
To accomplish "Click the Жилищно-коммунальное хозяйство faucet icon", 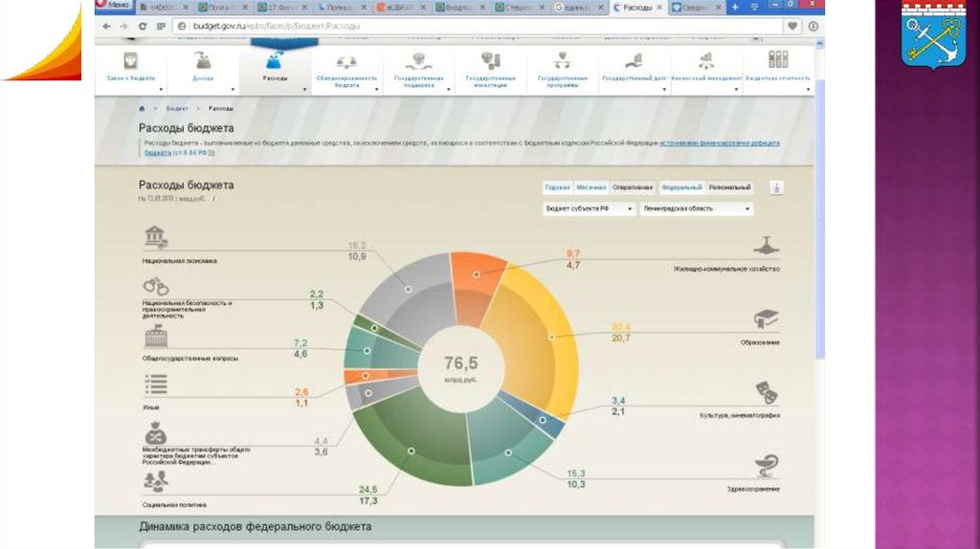I will [766, 247].
